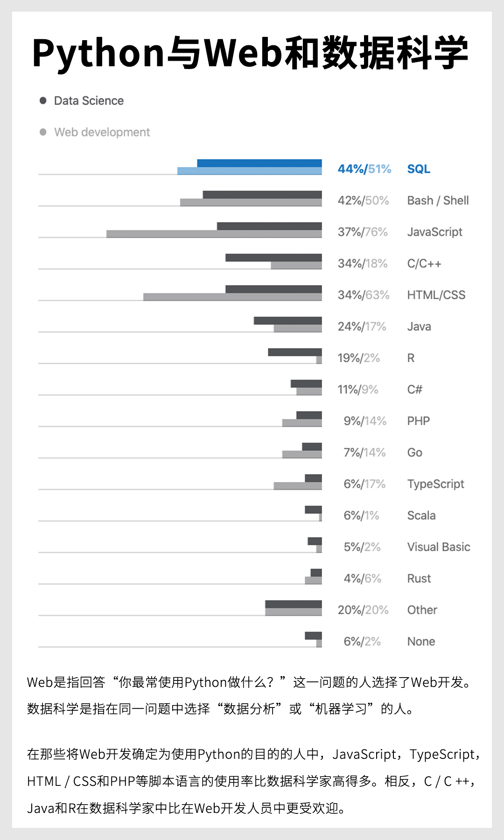Select the TypeScript label
This screenshot has width=504, height=840.
(435, 484)
